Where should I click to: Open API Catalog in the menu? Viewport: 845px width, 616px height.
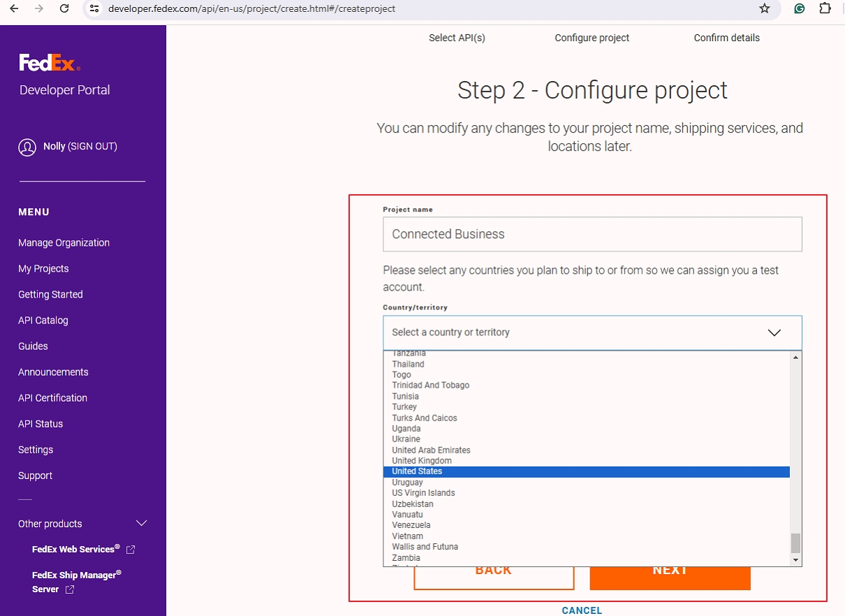(x=43, y=320)
